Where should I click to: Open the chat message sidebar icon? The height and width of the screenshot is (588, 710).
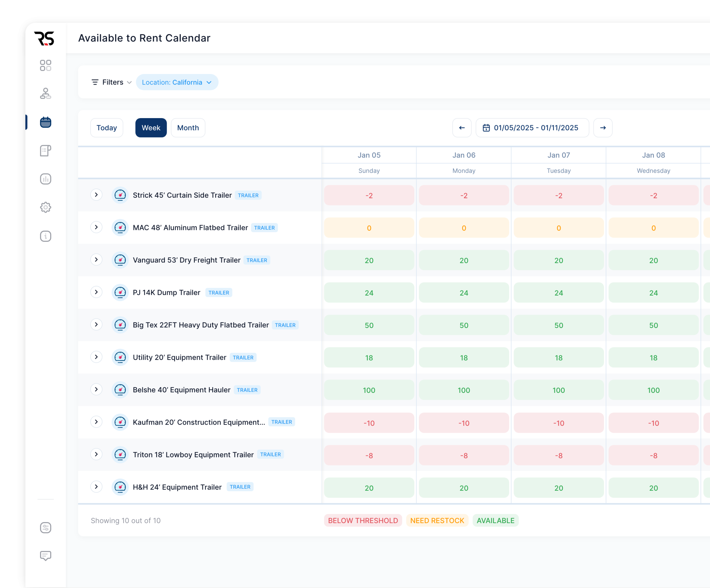coord(45,556)
